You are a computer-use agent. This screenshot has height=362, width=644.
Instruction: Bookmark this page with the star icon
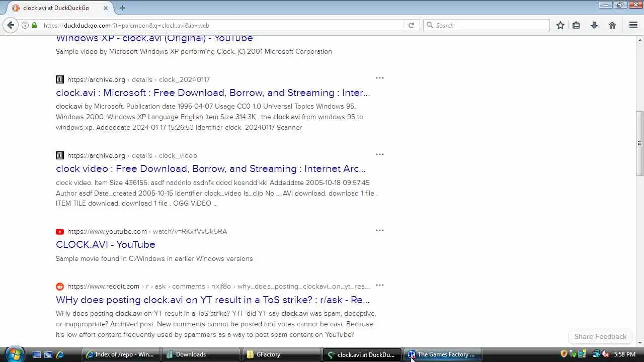click(560, 25)
